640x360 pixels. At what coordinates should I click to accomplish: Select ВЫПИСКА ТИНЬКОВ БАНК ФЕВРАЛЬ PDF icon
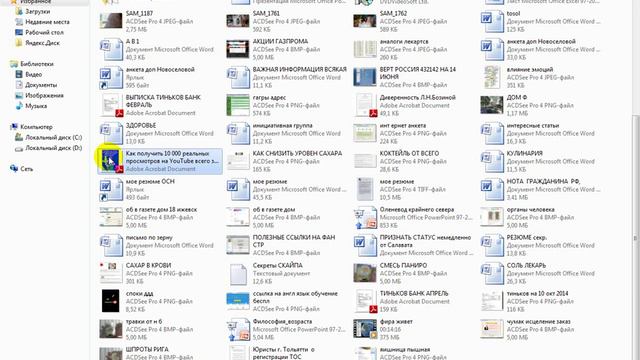pyautogui.click(x=112, y=105)
